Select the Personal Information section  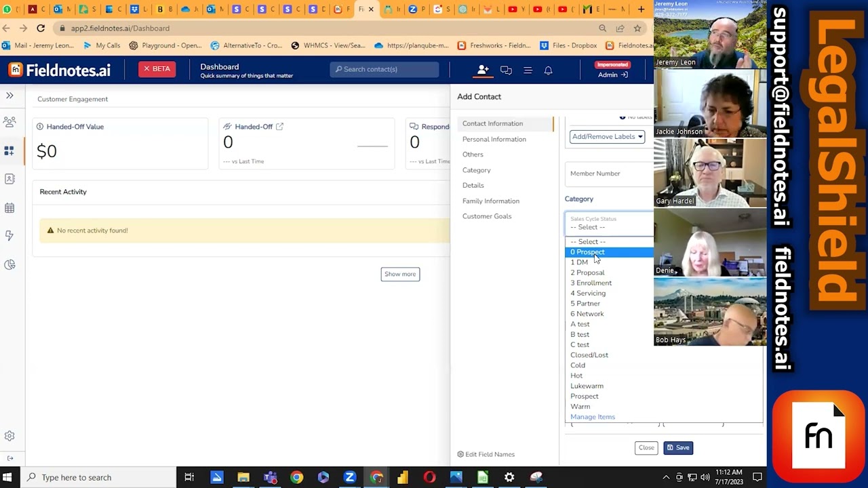coord(494,139)
